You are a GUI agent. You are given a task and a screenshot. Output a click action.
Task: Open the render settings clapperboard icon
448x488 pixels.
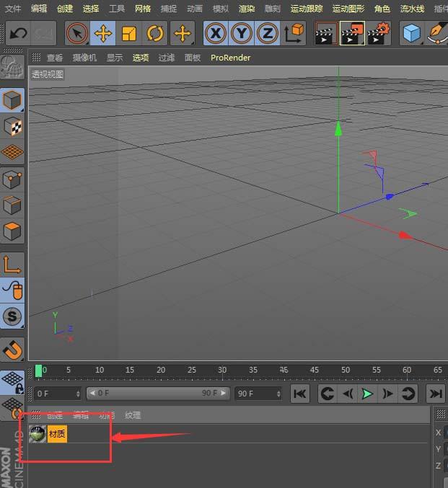pos(378,33)
